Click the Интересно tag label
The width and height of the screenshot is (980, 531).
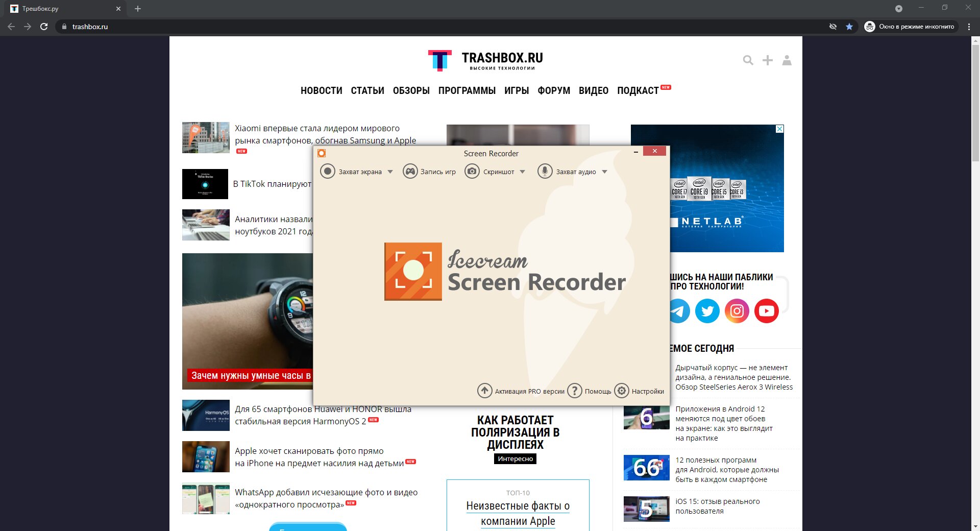[515, 458]
